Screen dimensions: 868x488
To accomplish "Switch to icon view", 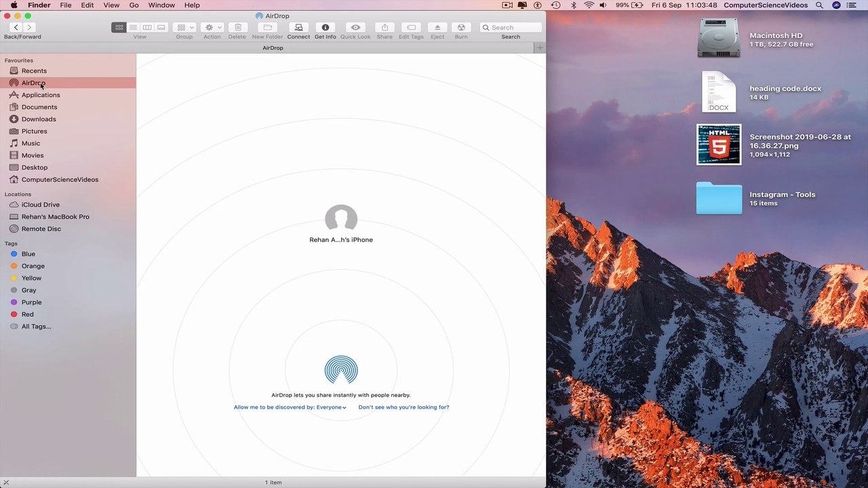I will point(119,27).
